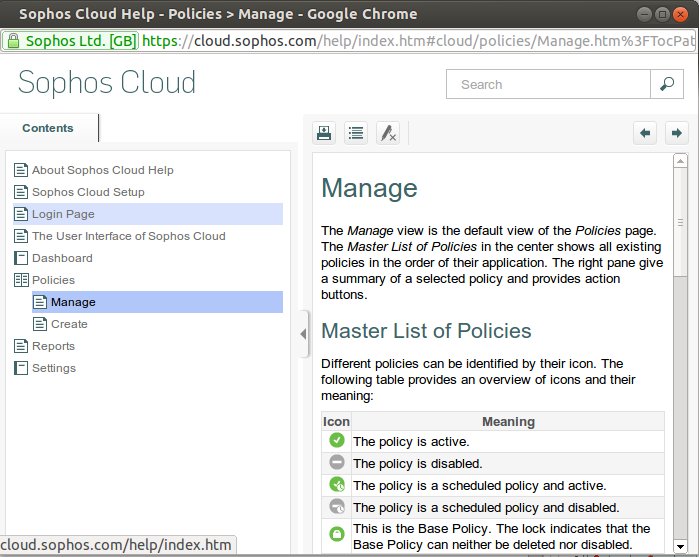Screen dimensions: 699x557
Task: Minimize the Chrome window
Action: tap(644, 15)
